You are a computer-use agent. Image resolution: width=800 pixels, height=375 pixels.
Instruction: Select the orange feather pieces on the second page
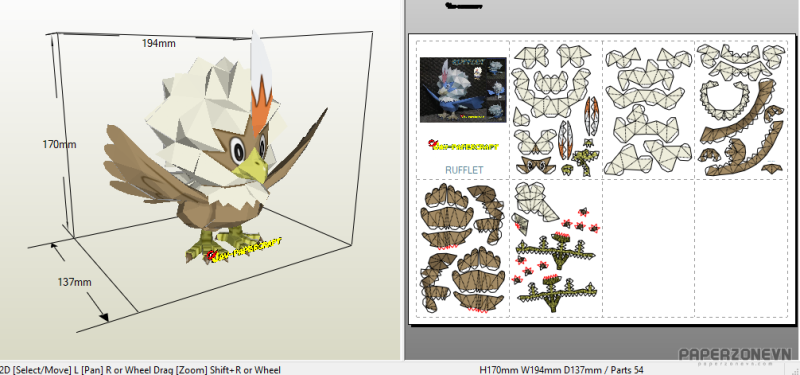[x=591, y=116]
